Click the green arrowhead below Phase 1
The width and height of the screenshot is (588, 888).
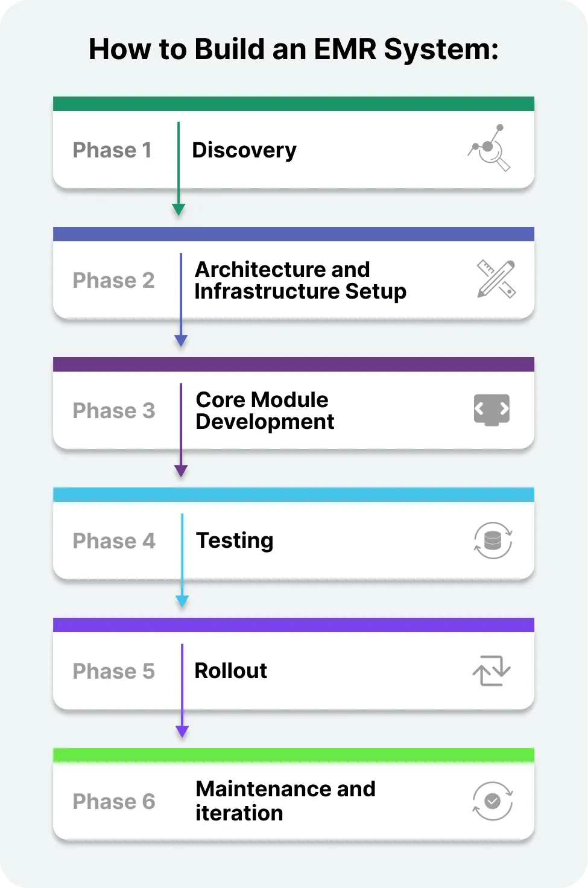[x=179, y=209]
